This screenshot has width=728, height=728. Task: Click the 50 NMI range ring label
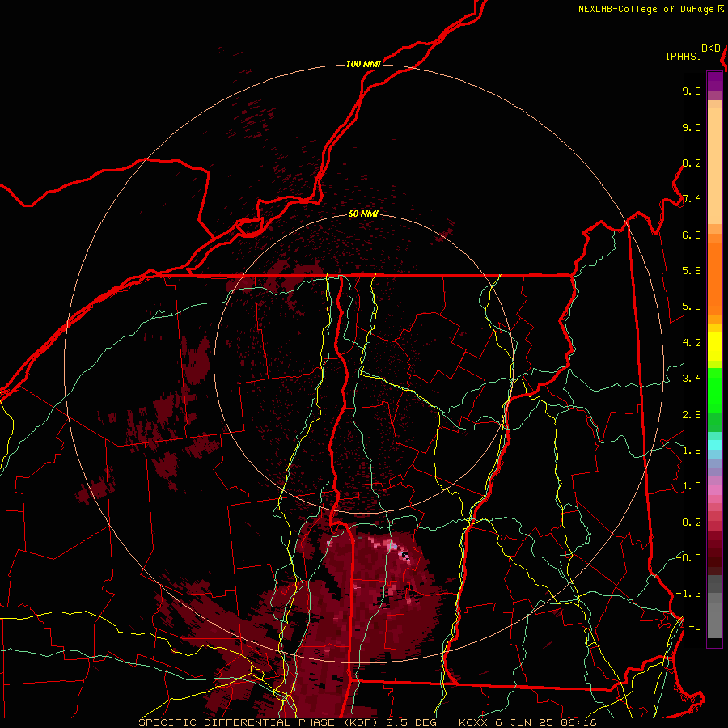pos(363,214)
